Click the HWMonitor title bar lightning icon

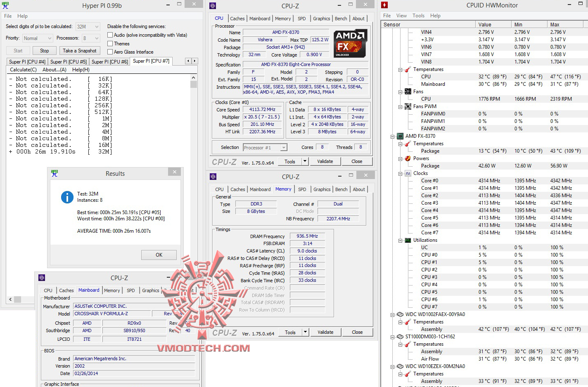click(384, 5)
